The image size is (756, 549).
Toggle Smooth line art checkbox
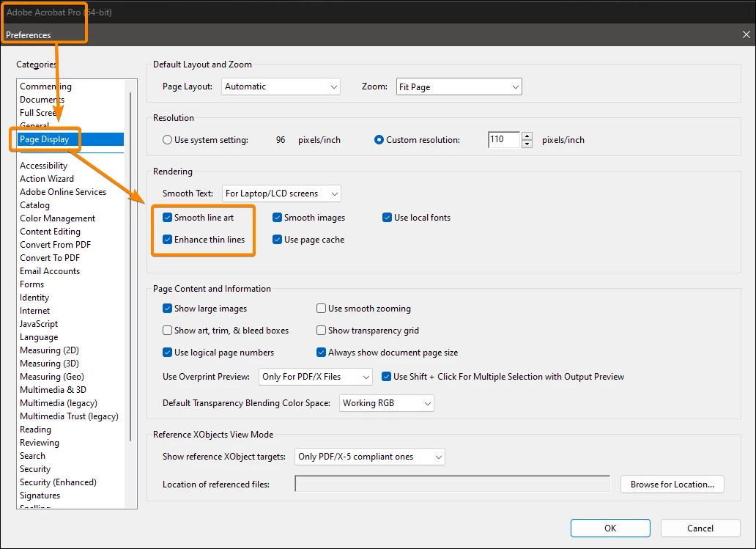coord(167,218)
